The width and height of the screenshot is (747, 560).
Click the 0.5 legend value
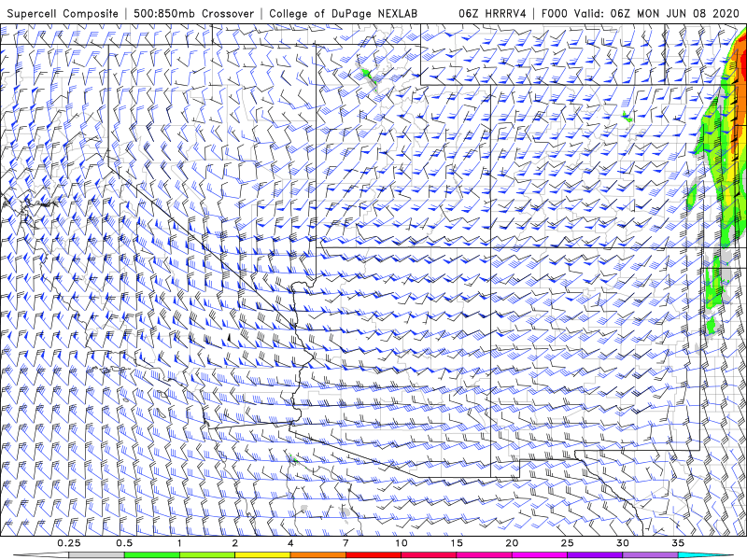pos(124,543)
